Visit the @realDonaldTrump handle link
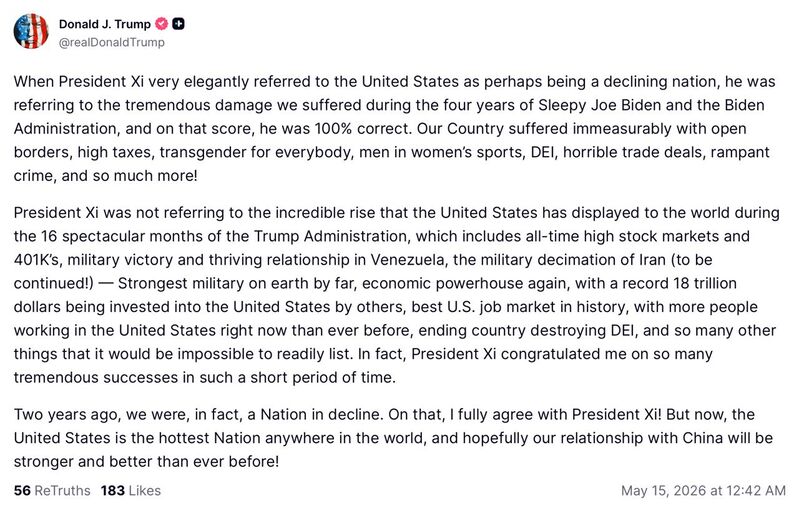Viewport: 799px width, 508px height. click(112, 42)
